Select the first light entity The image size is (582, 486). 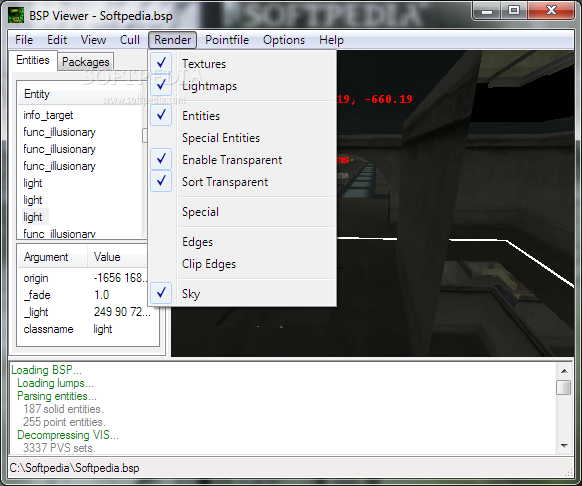(33, 183)
